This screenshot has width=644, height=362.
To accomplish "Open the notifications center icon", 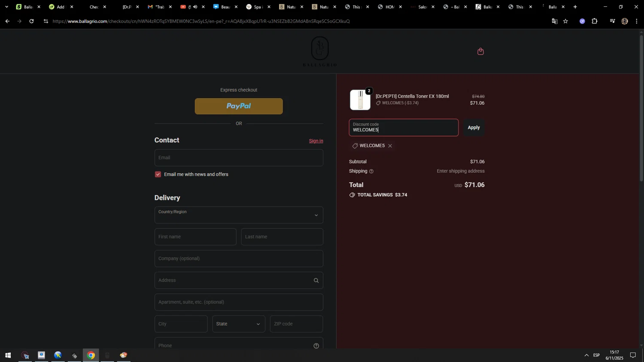I will click(633, 355).
